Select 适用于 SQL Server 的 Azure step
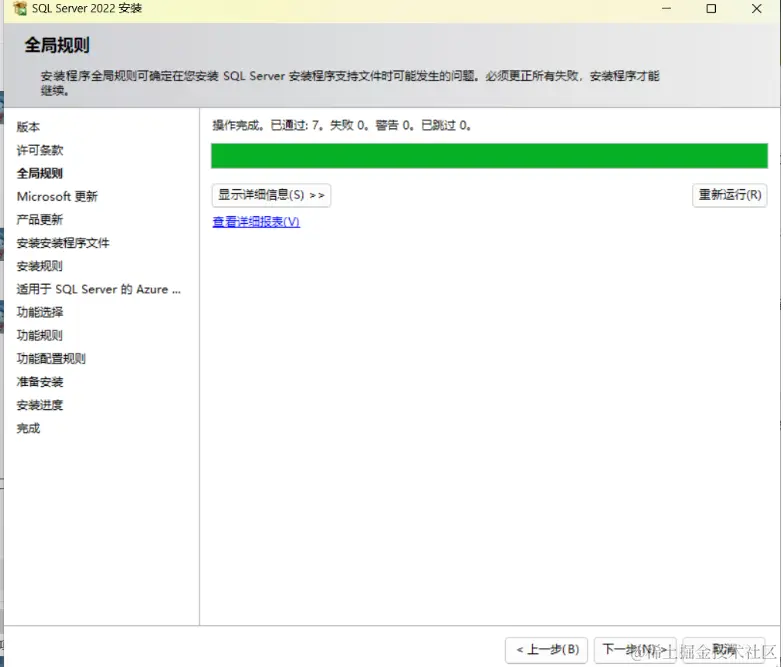 pyautogui.click(x=98, y=289)
